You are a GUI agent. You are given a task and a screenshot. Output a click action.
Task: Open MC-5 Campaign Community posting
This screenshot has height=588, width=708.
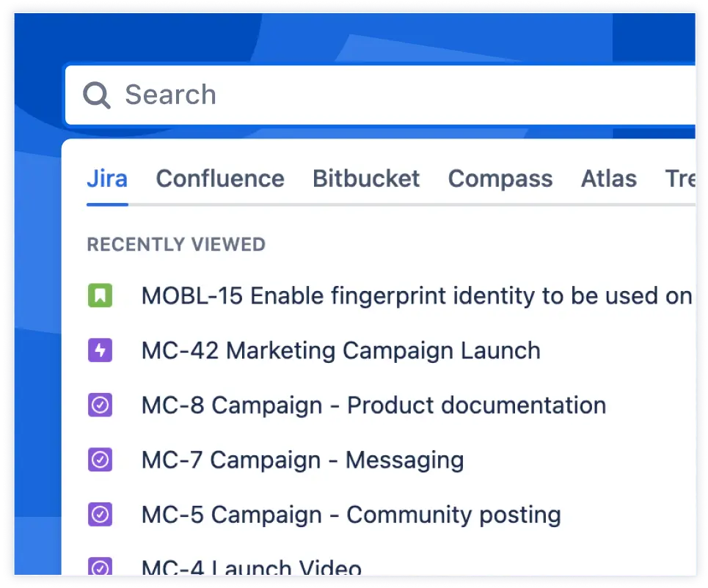(x=351, y=514)
